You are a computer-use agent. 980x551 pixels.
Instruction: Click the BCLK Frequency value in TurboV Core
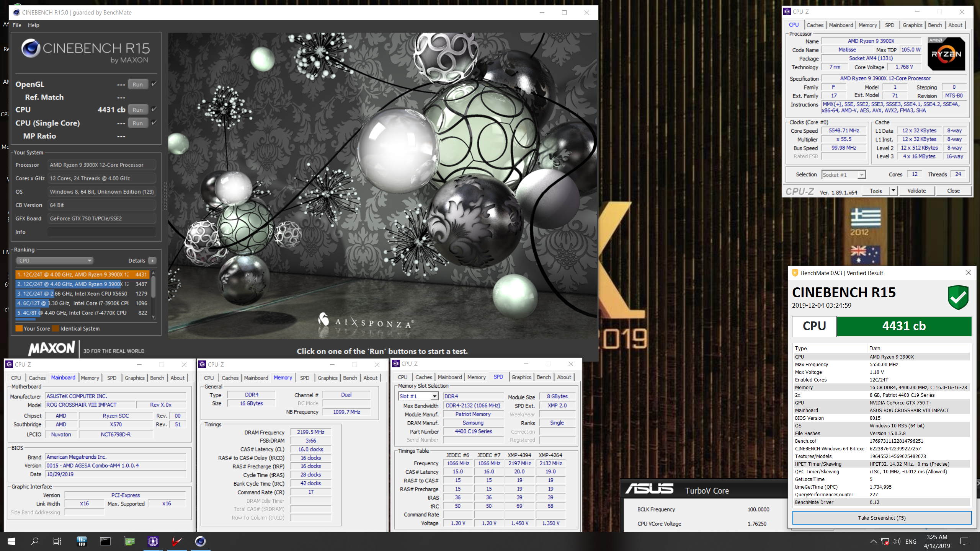(758, 509)
